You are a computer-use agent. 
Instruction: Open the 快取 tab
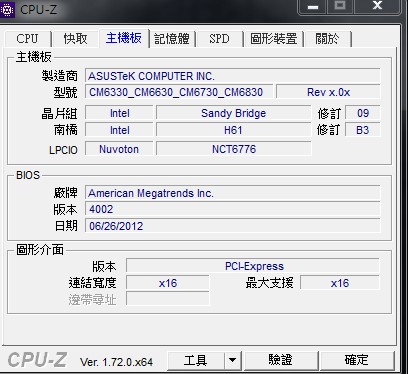click(75, 39)
